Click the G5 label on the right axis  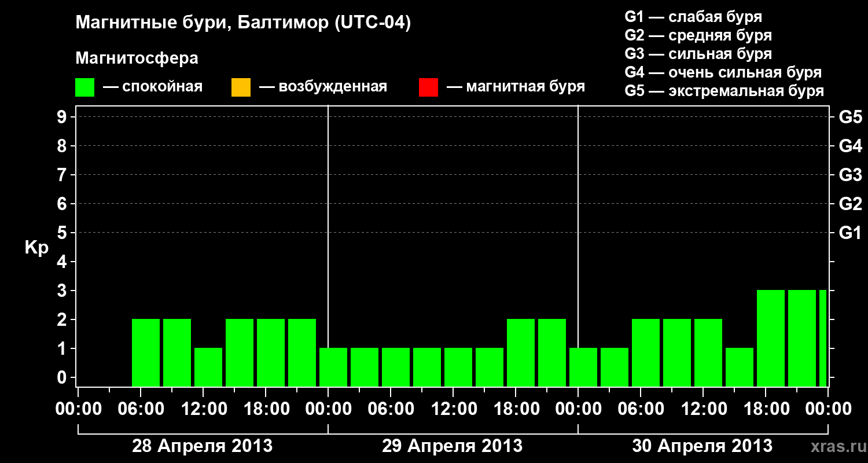(850, 117)
